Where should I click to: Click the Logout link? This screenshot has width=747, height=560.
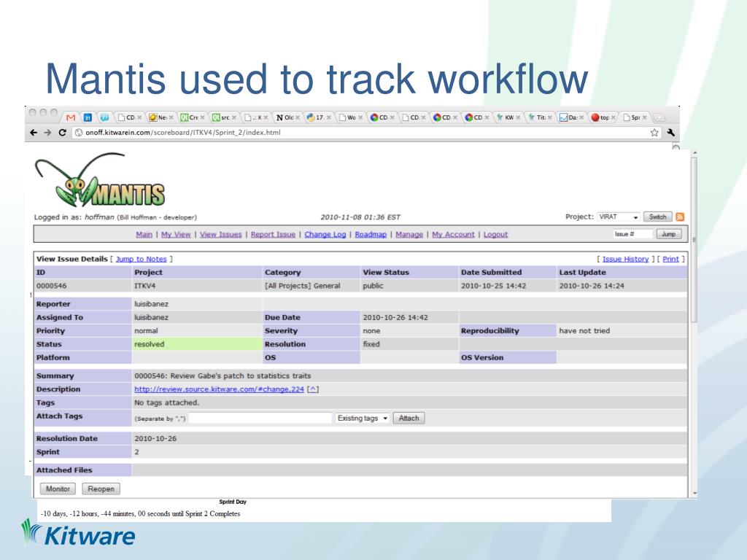pos(495,234)
